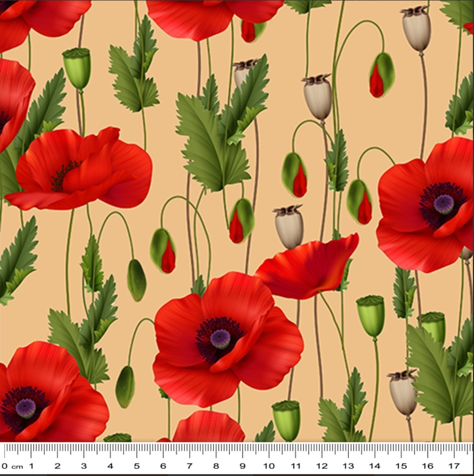Select the ruler mark labeled 2
This screenshot has width=474, height=476.
coord(58,466)
